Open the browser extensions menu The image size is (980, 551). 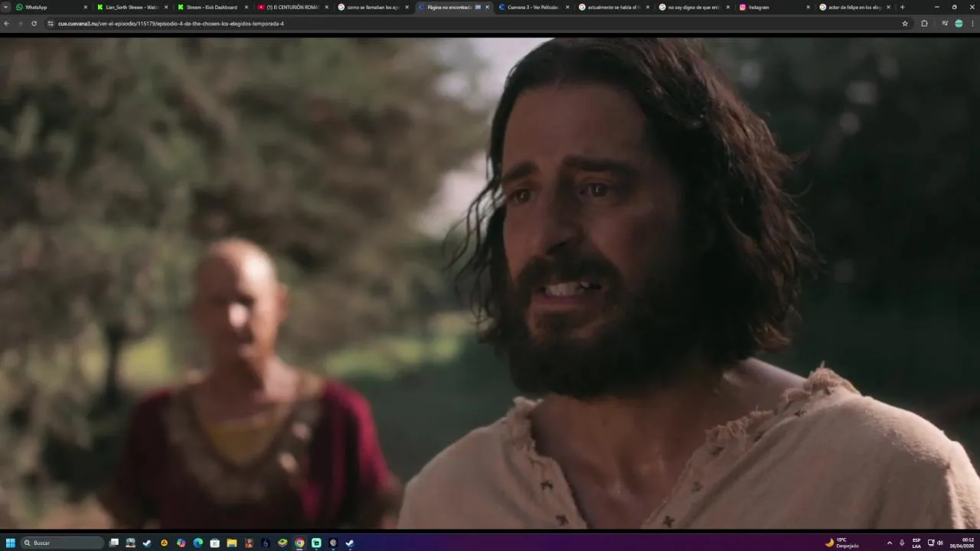point(924,24)
